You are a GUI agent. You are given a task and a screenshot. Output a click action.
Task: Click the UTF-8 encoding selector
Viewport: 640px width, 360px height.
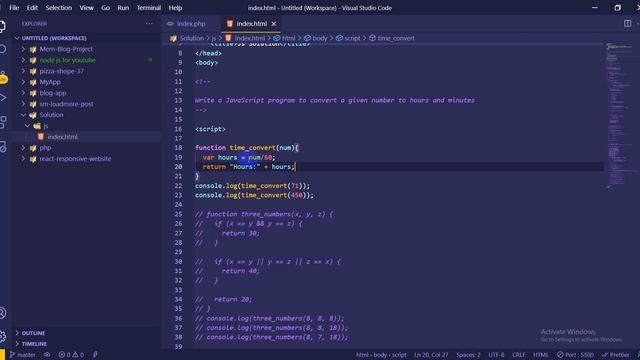coord(496,355)
